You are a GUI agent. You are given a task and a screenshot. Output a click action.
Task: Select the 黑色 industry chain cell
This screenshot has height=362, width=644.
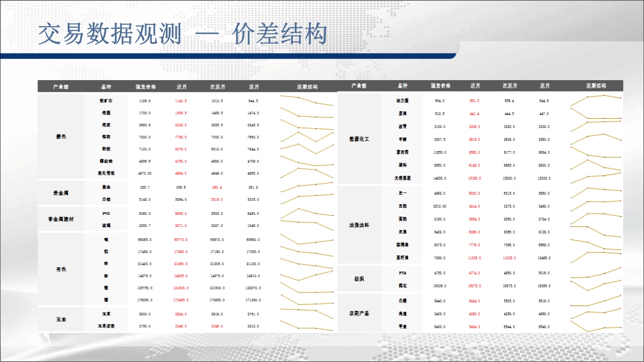coord(61,137)
